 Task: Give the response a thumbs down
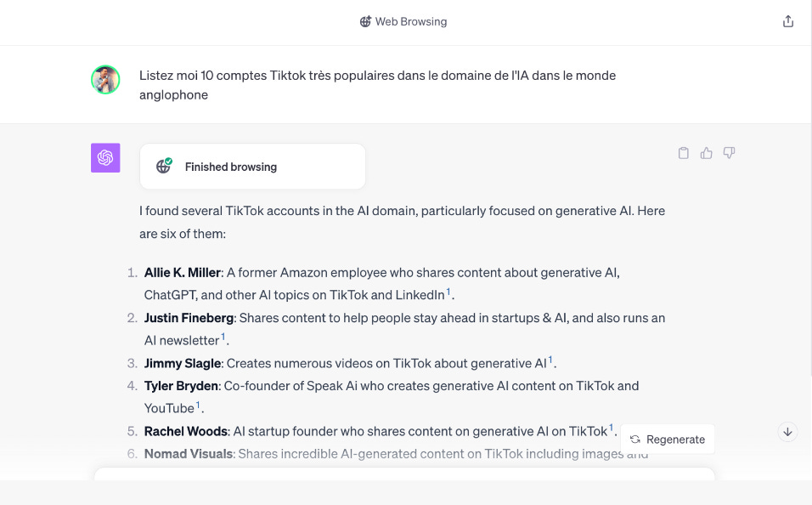(x=729, y=153)
